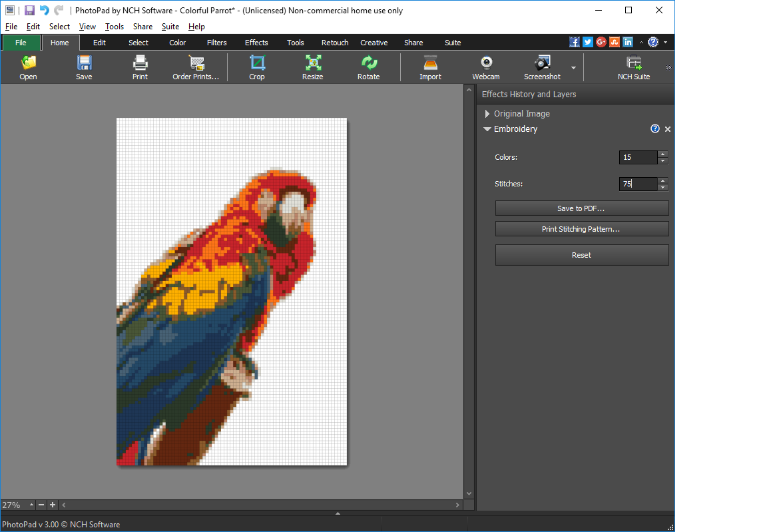
Task: Collapse the Embroidery effect panel
Action: click(487, 129)
